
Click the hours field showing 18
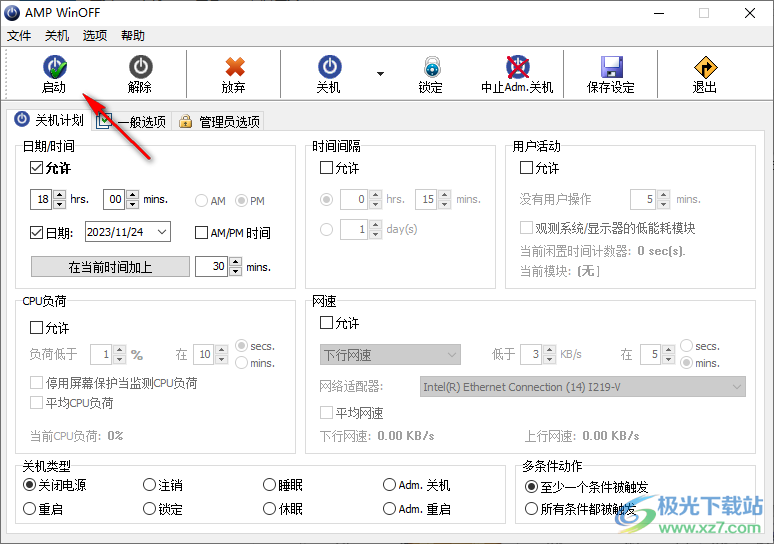[x=42, y=199]
